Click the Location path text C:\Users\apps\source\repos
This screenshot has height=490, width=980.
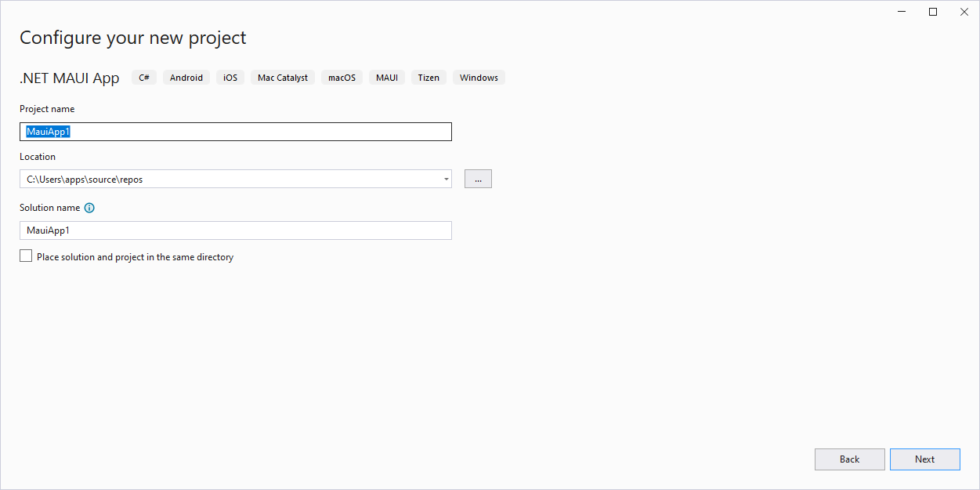(85, 179)
